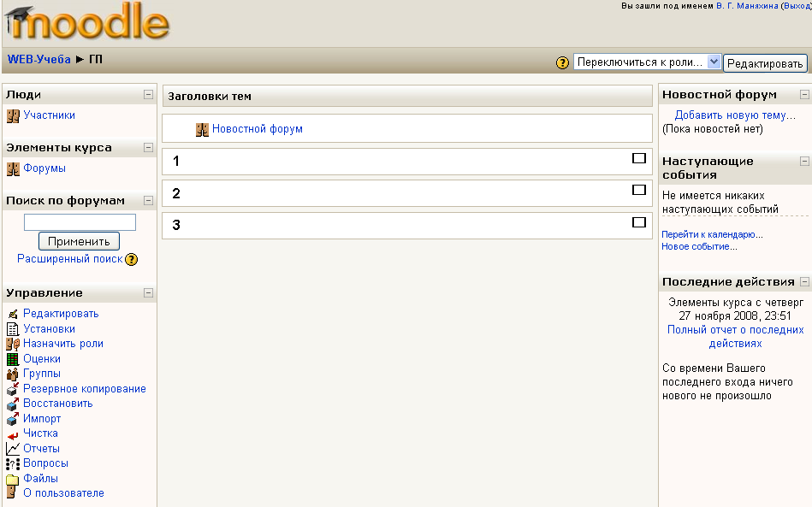Toggle the square box for topic 2
The image size is (812, 507).
point(638,190)
